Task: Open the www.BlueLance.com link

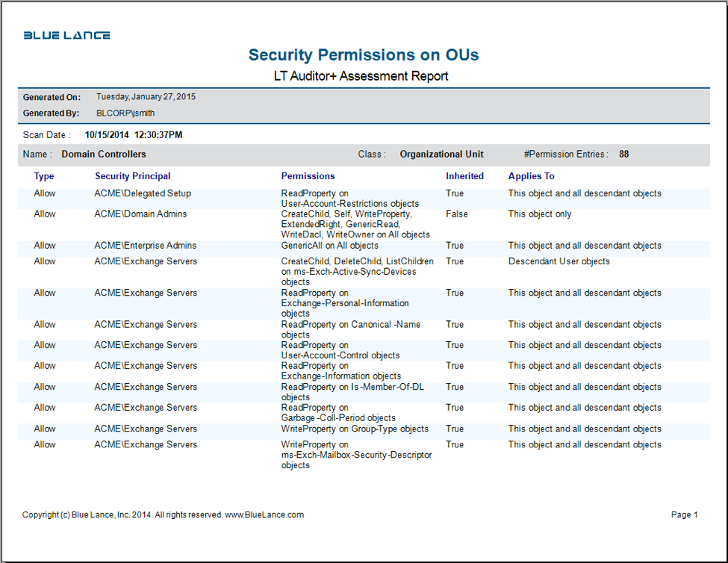Action: point(264,514)
